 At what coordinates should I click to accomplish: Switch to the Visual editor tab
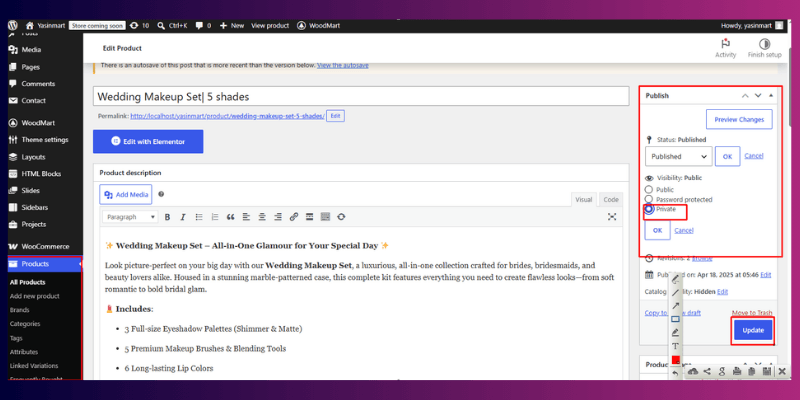584,200
